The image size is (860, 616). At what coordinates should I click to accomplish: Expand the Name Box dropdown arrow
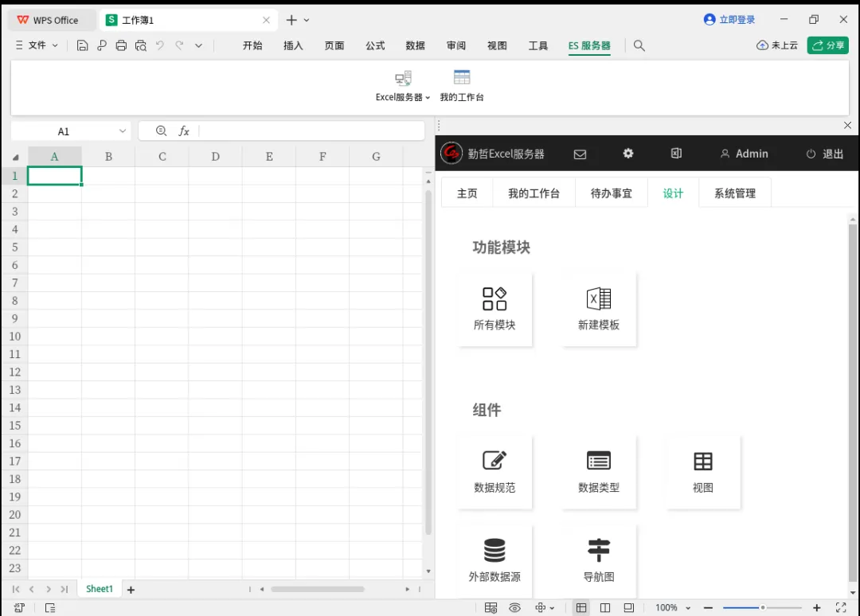point(123,131)
